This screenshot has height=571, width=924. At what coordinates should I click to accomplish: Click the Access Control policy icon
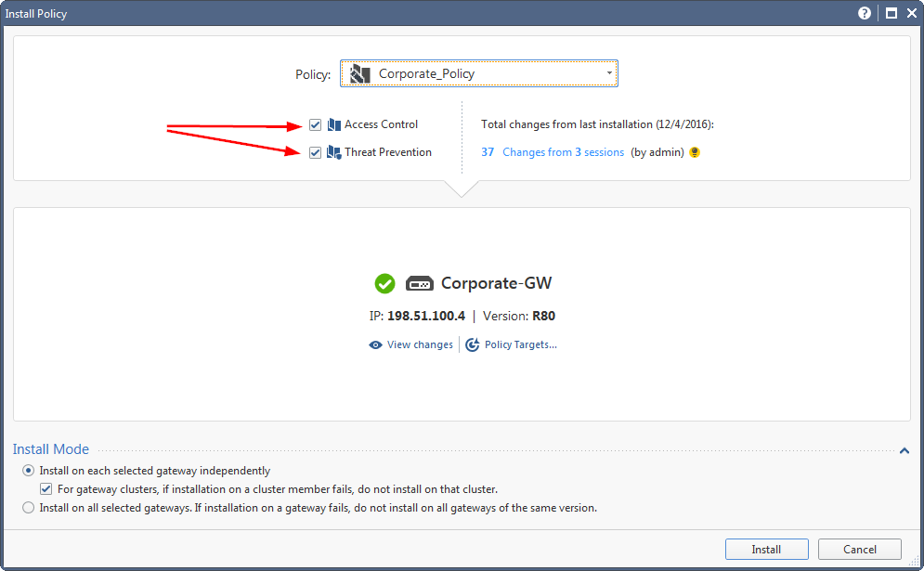pyautogui.click(x=334, y=124)
